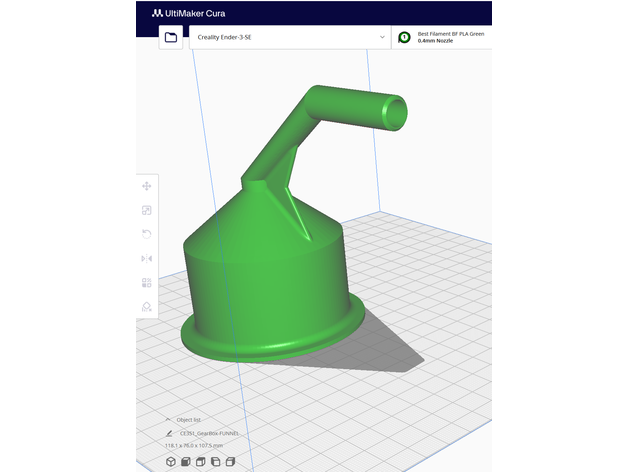
Task: Collapse the Object list panel
Action: [168, 419]
